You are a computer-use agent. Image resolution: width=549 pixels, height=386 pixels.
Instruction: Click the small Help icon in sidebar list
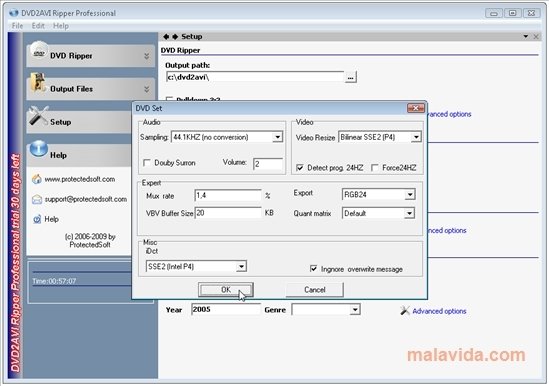(37, 219)
